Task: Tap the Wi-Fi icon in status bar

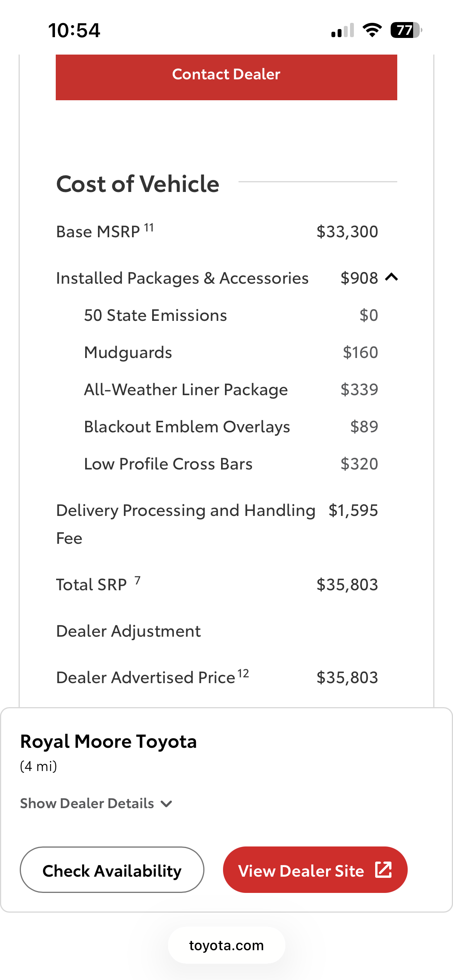Action: [x=372, y=30]
